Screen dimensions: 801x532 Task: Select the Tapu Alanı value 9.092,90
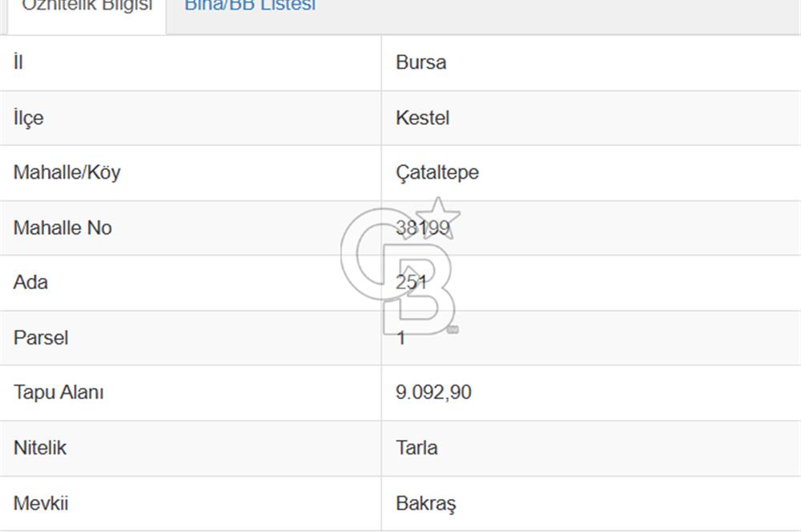[x=433, y=393]
